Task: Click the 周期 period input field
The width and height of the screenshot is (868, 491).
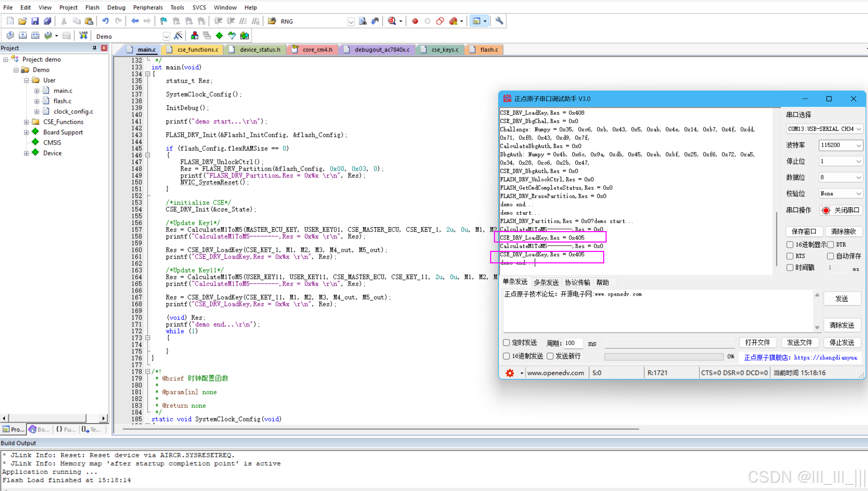Action: (573, 343)
